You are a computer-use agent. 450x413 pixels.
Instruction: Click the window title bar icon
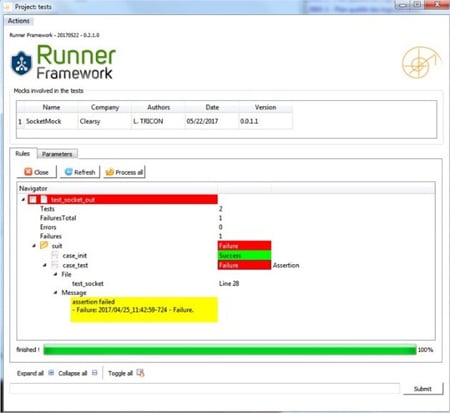(7, 7)
